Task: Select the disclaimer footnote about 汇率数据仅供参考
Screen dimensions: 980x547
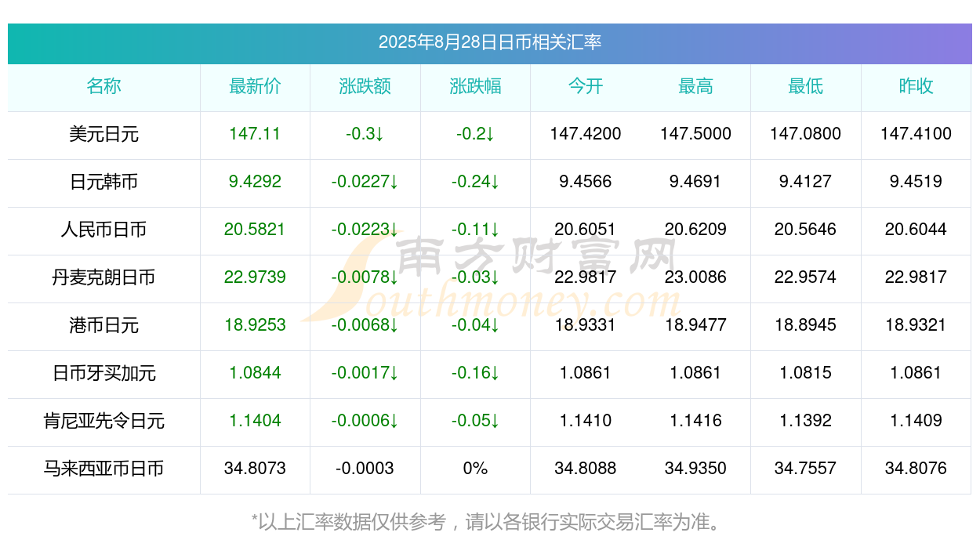Action: coord(490,522)
